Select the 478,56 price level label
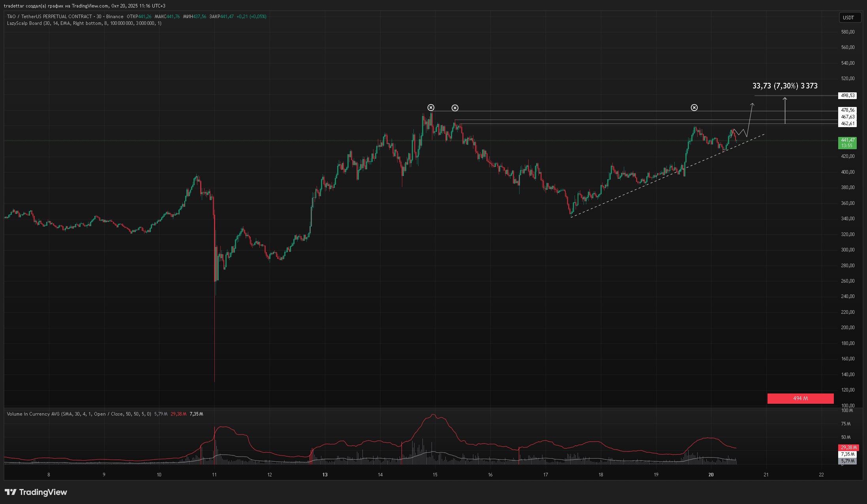Viewport: 867px width, 504px height. (x=847, y=110)
